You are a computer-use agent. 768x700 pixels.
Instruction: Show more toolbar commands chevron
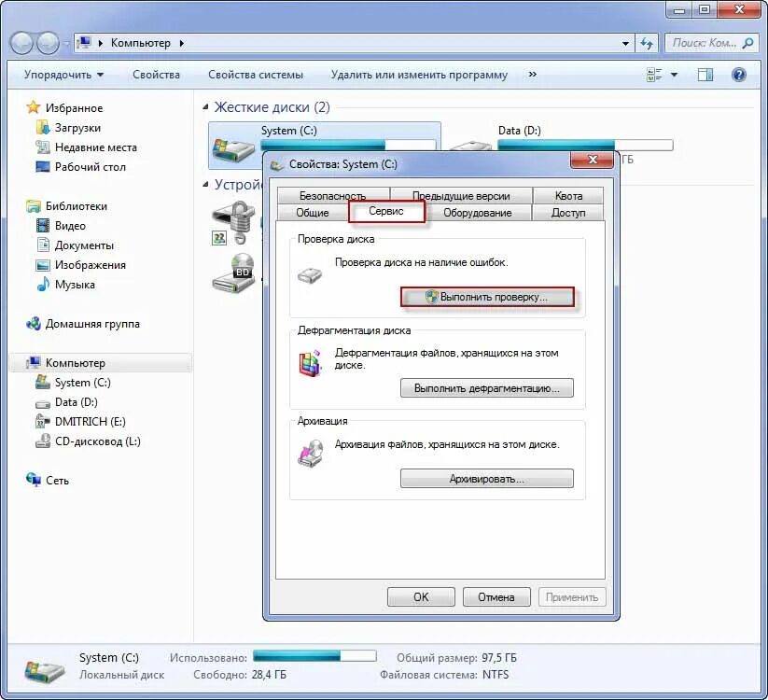click(533, 75)
